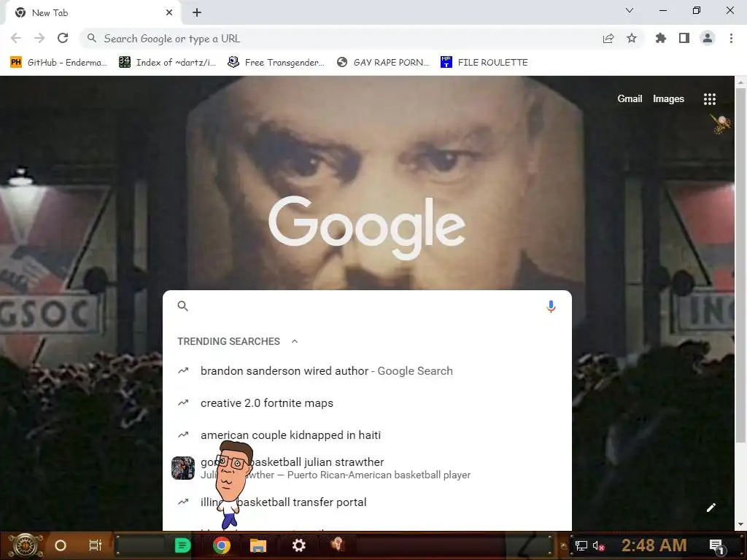This screenshot has height=560, width=747.
Task: Open the app right of the Settings gear
Action: tap(337, 544)
